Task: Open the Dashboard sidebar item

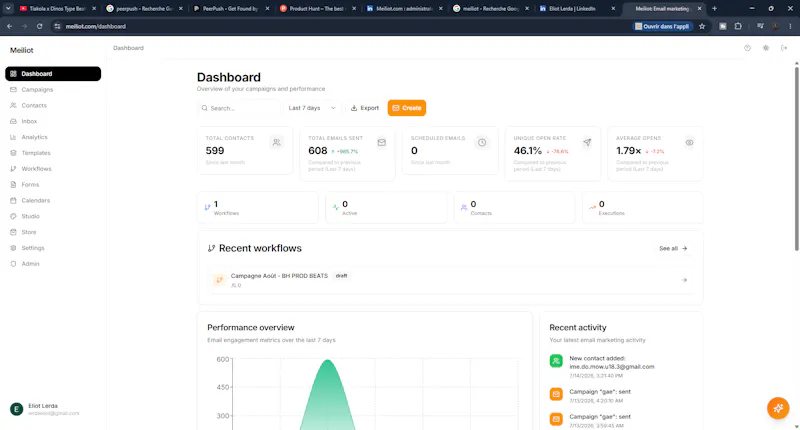Action: point(53,73)
